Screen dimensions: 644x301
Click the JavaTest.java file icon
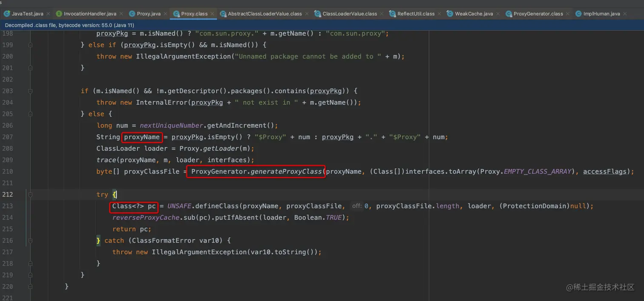pyautogui.click(x=7, y=14)
